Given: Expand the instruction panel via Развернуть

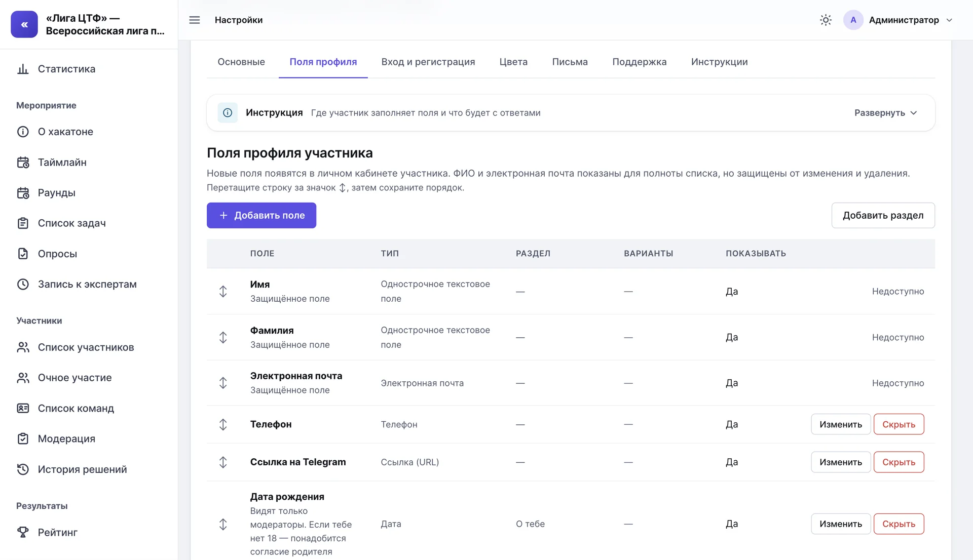Looking at the screenshot, I should click(886, 112).
